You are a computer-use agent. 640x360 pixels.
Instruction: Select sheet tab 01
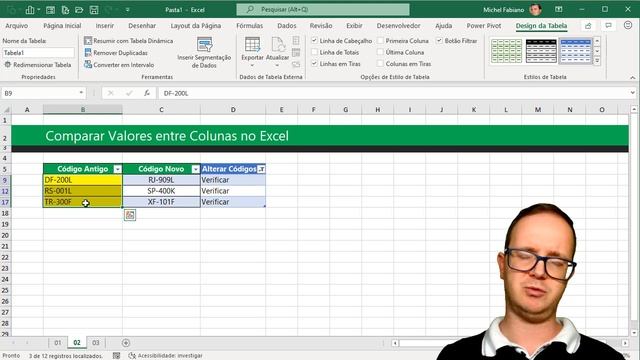58,343
